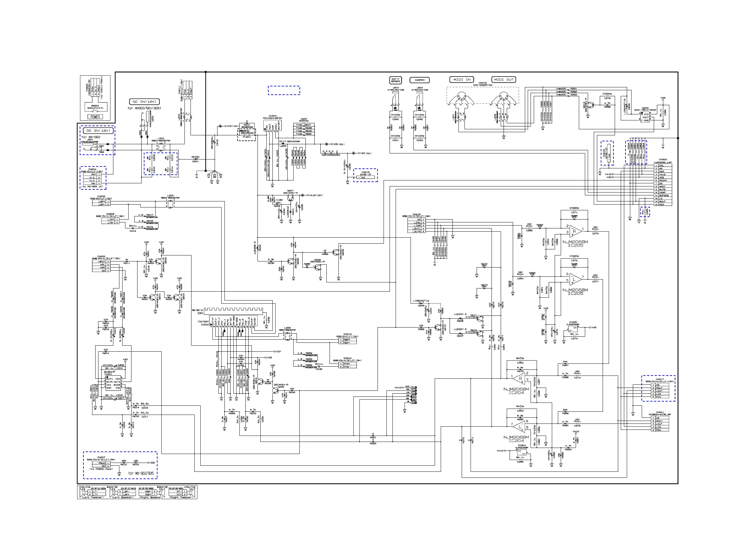
Task: Select the MIN pin of CN202
Action: click(663, 205)
